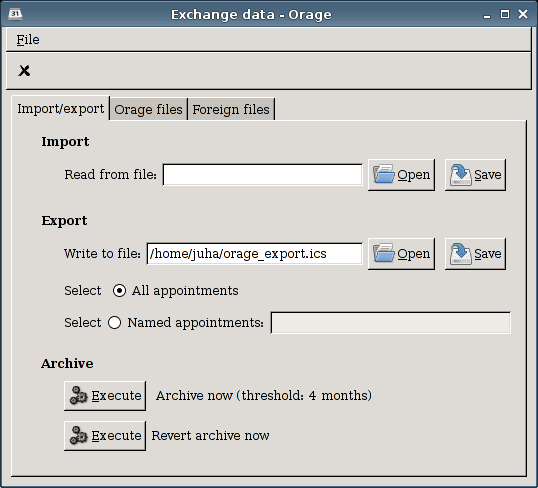Minimize the Exchange data window

tap(487, 15)
